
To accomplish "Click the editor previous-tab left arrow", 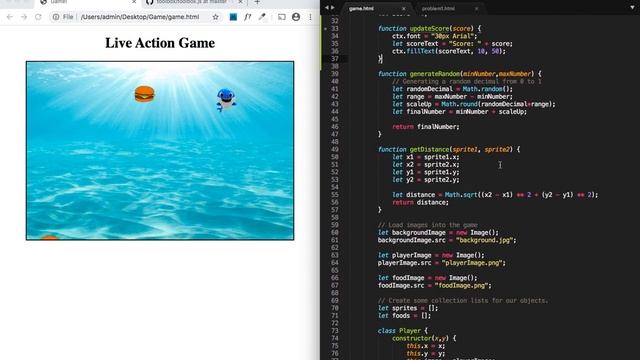I will (327, 7).
